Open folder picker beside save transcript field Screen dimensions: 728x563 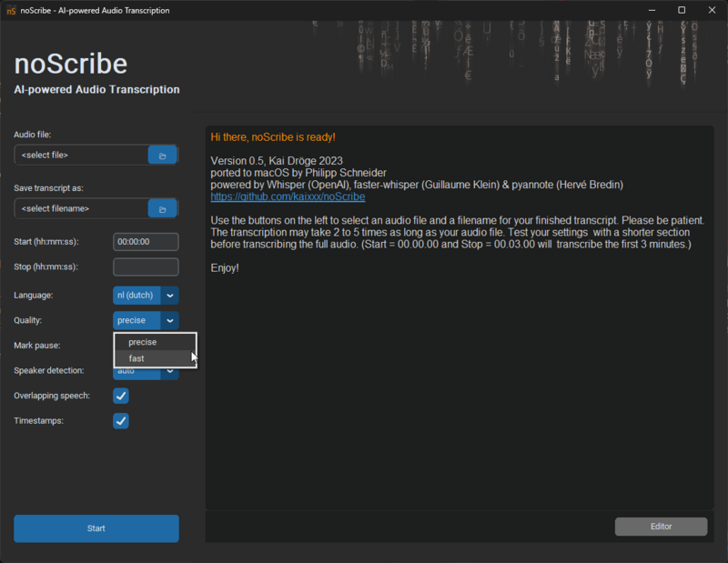tap(162, 208)
